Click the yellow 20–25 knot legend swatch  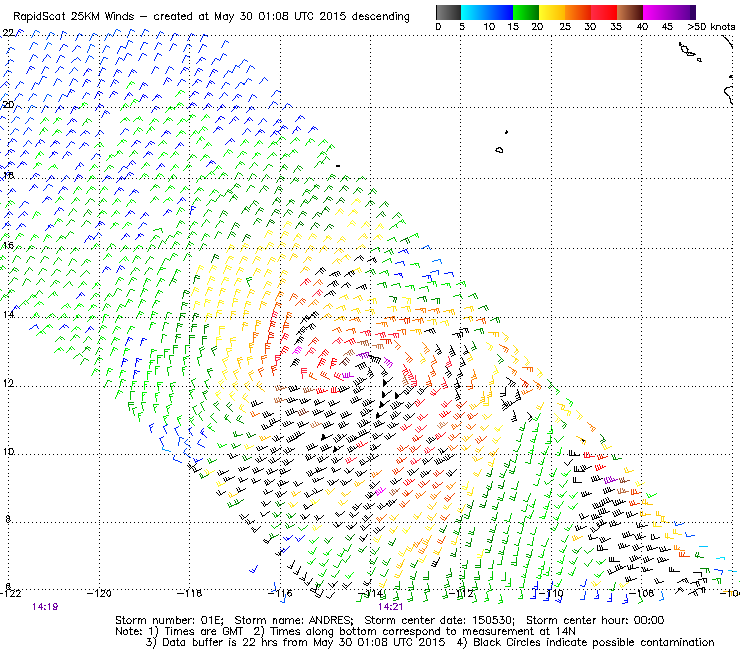click(x=552, y=12)
